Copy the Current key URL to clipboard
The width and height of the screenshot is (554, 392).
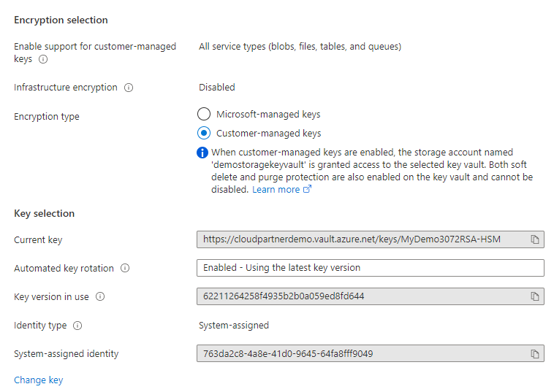(535, 239)
